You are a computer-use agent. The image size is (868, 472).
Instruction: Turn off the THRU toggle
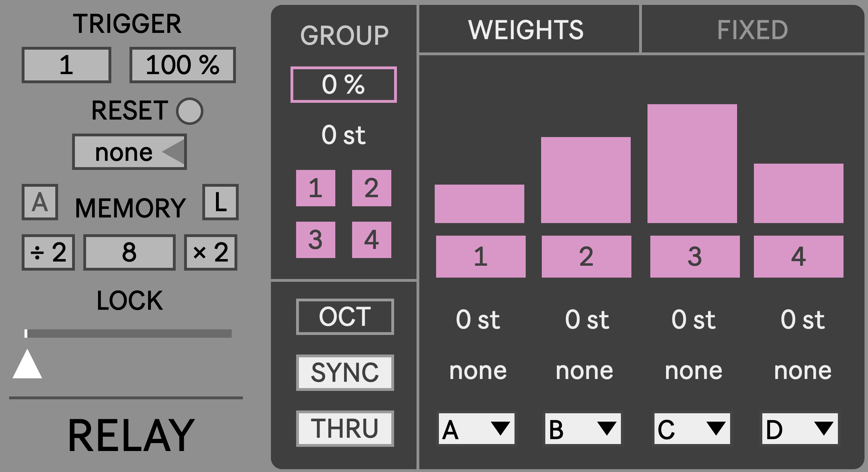(x=345, y=429)
